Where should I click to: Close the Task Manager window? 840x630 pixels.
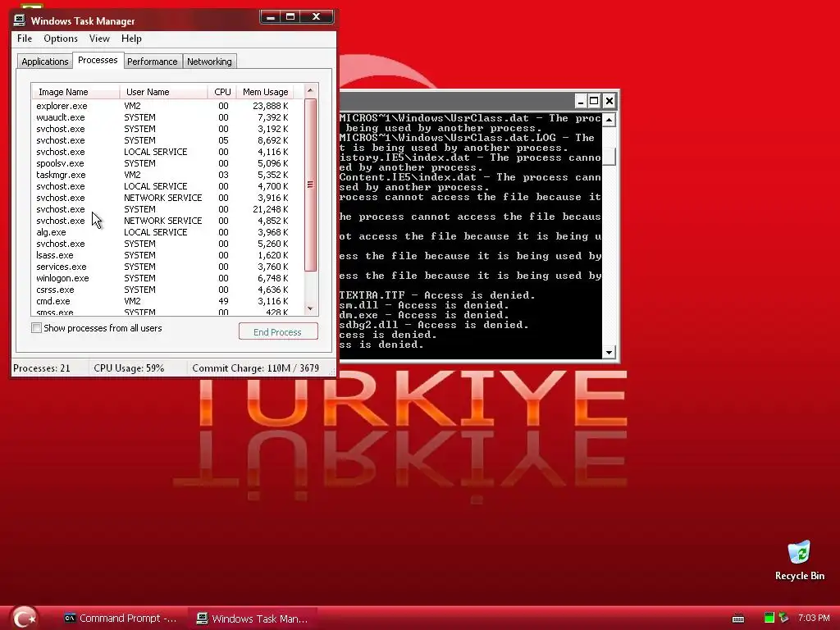[x=317, y=17]
